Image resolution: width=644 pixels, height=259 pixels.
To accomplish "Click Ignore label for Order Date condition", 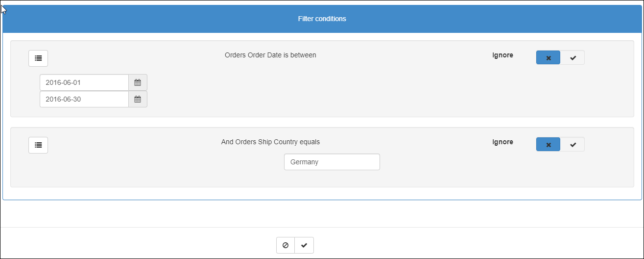I will [502, 55].
